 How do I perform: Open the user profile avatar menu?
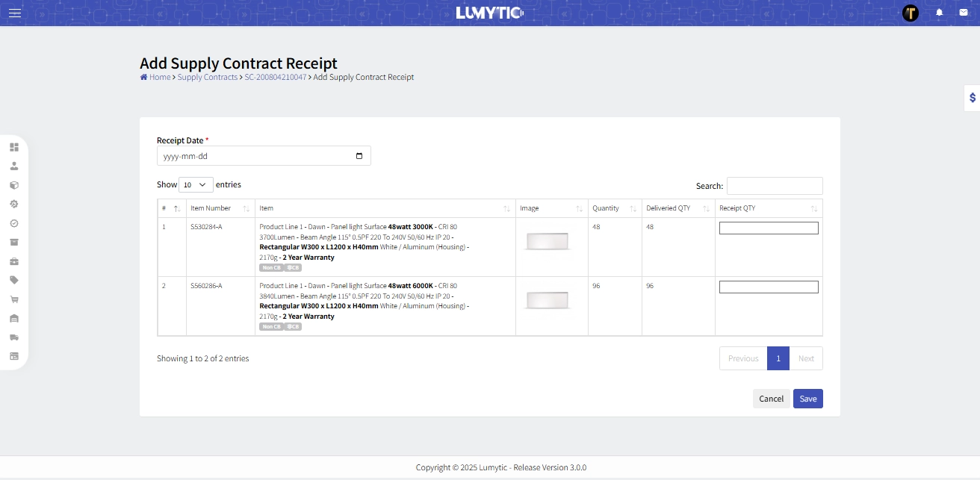point(910,12)
